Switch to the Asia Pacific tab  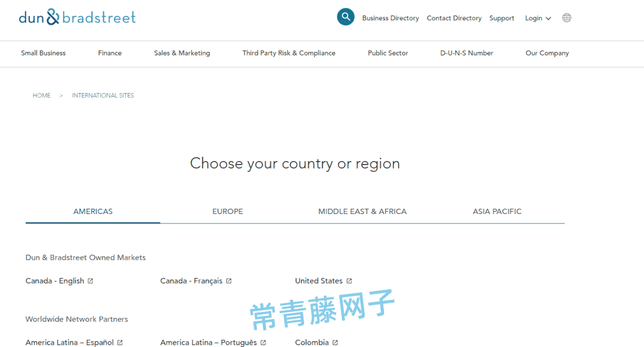(x=497, y=212)
